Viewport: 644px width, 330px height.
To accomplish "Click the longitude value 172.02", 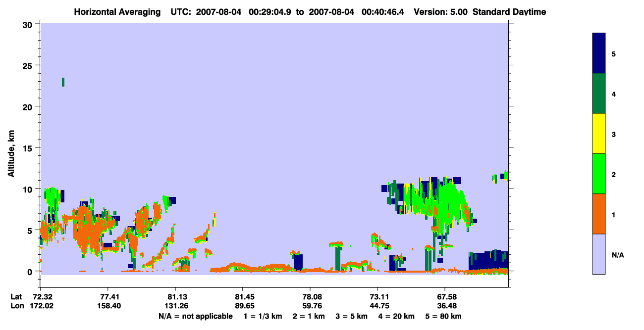I will pos(41,306).
